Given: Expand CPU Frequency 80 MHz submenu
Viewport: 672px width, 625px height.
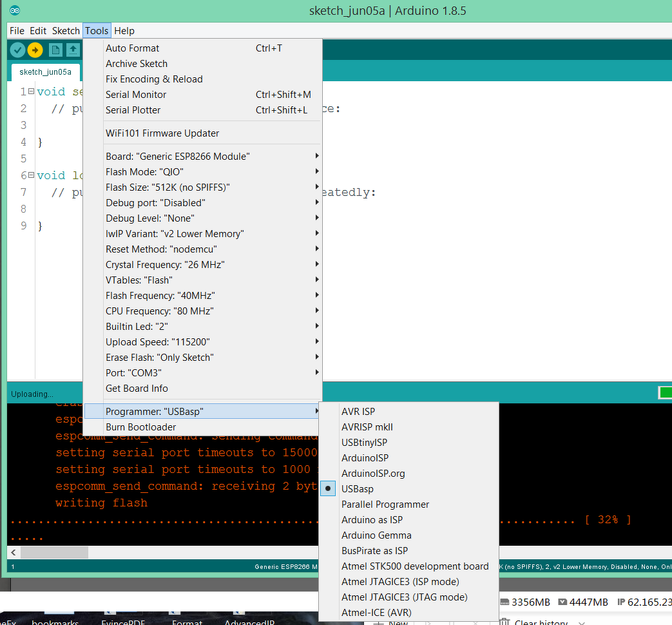Looking at the screenshot, I should [202, 311].
